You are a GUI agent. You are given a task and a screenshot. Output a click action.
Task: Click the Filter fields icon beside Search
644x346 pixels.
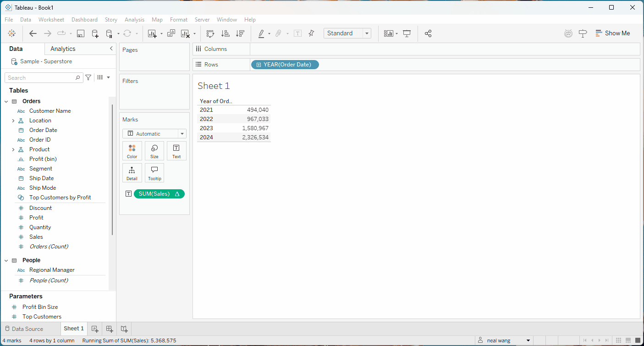[88, 78]
